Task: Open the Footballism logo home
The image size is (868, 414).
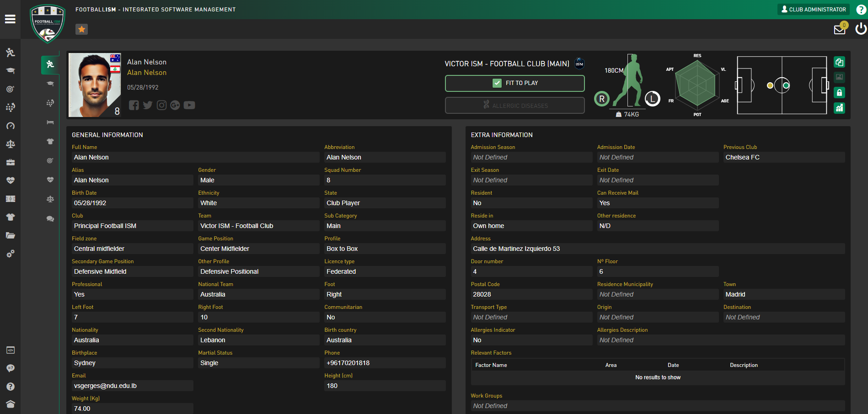Action: [47, 24]
